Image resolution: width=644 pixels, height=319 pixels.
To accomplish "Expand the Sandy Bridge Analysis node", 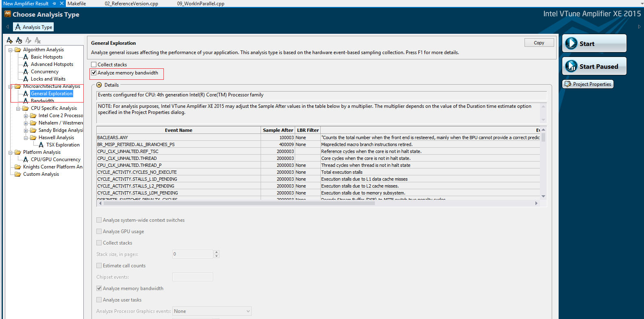I will (26, 131).
